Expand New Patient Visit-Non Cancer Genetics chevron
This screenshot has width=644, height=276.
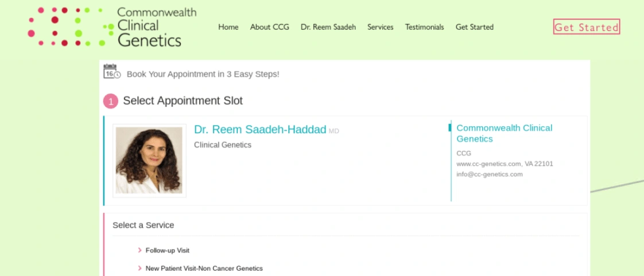coord(140,268)
